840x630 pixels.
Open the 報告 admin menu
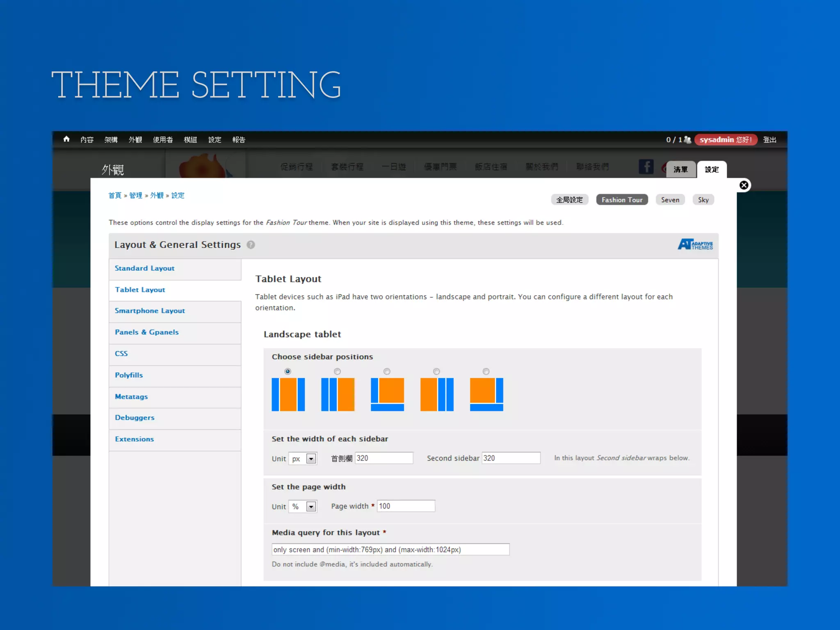click(x=239, y=140)
